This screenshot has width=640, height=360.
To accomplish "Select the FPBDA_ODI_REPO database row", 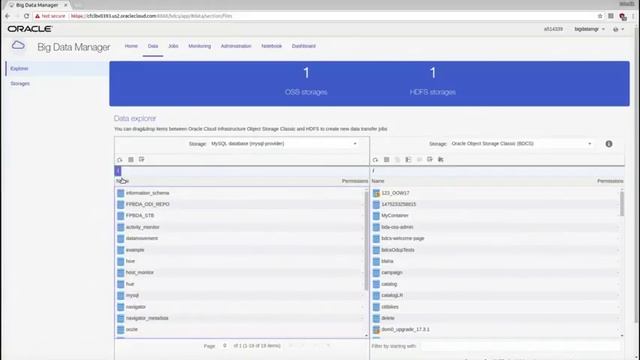I will tap(239, 204).
